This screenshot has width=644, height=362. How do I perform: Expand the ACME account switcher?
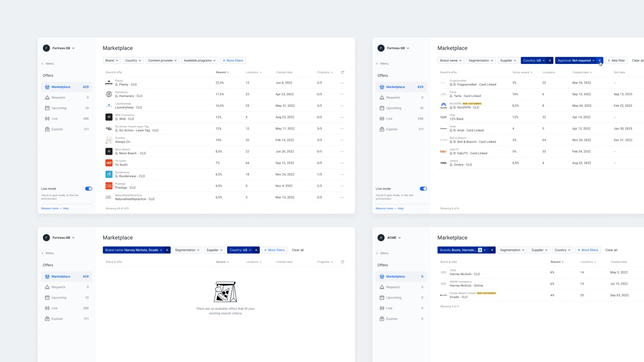pos(394,238)
